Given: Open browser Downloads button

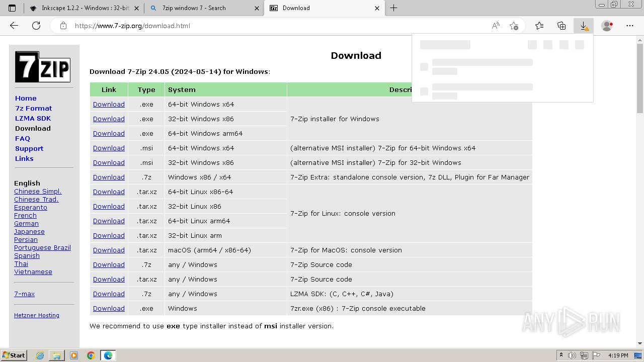Looking at the screenshot, I should pos(584,26).
